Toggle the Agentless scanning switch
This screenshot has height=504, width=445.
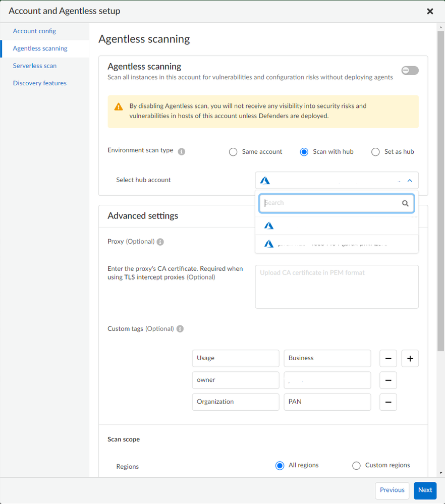[x=410, y=71]
